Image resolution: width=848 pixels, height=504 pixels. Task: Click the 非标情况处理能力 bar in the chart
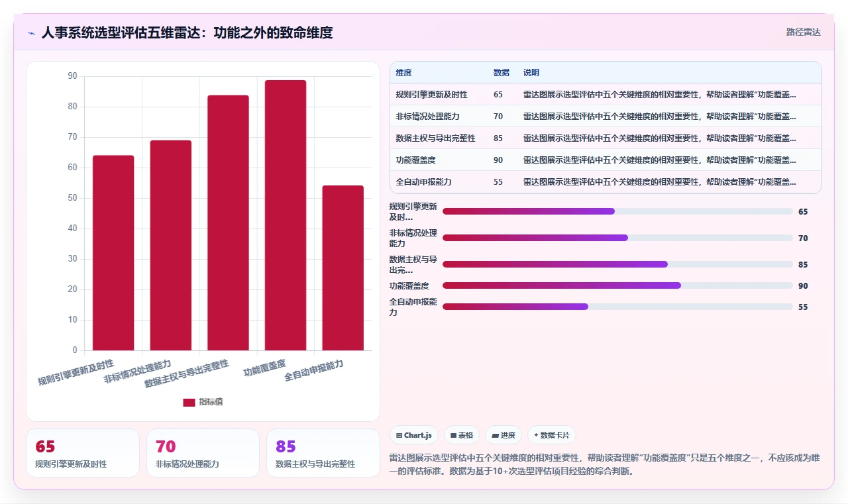[x=171, y=245]
